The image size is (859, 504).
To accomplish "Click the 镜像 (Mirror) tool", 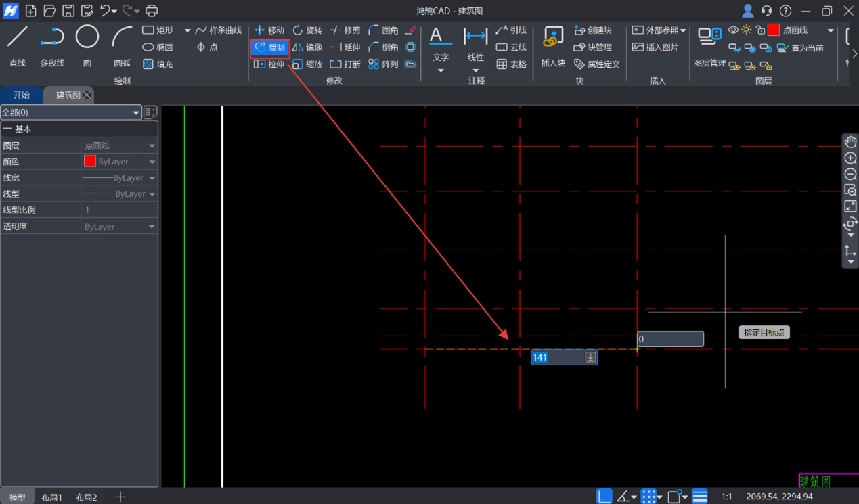I will (307, 47).
